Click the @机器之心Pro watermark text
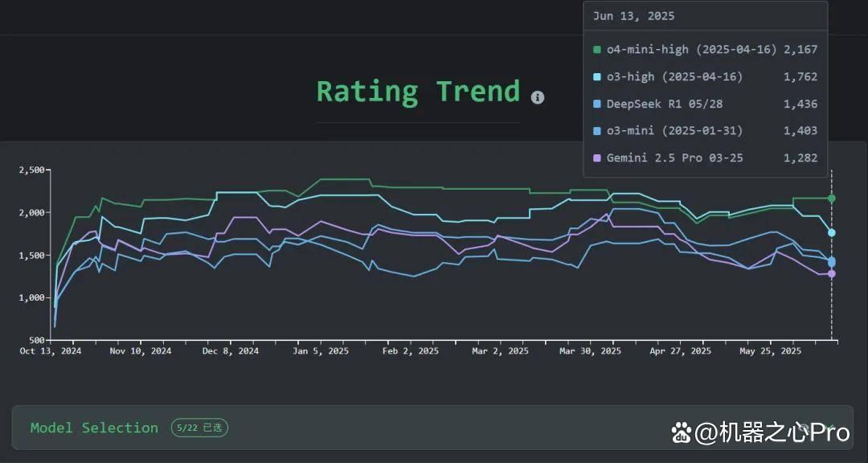Image resolution: width=868 pixels, height=463 pixels. [772, 432]
